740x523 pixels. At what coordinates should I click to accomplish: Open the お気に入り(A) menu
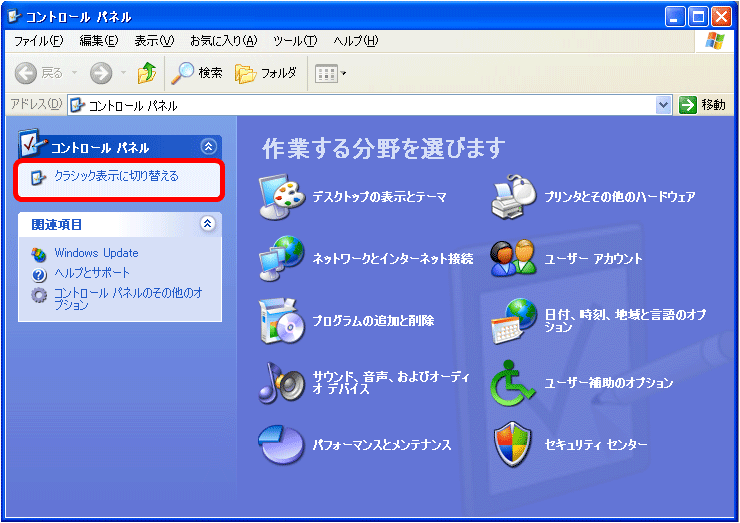(x=224, y=41)
